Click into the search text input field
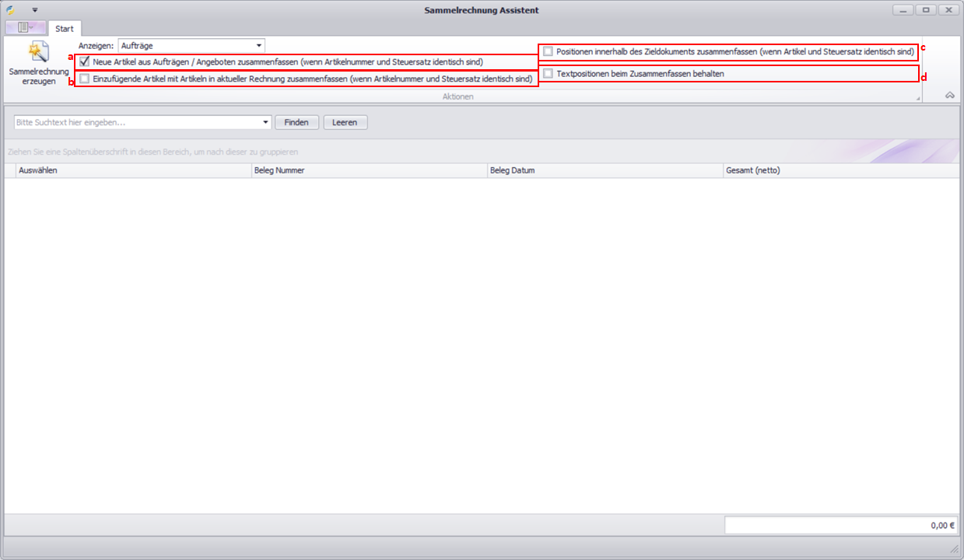 click(136, 122)
